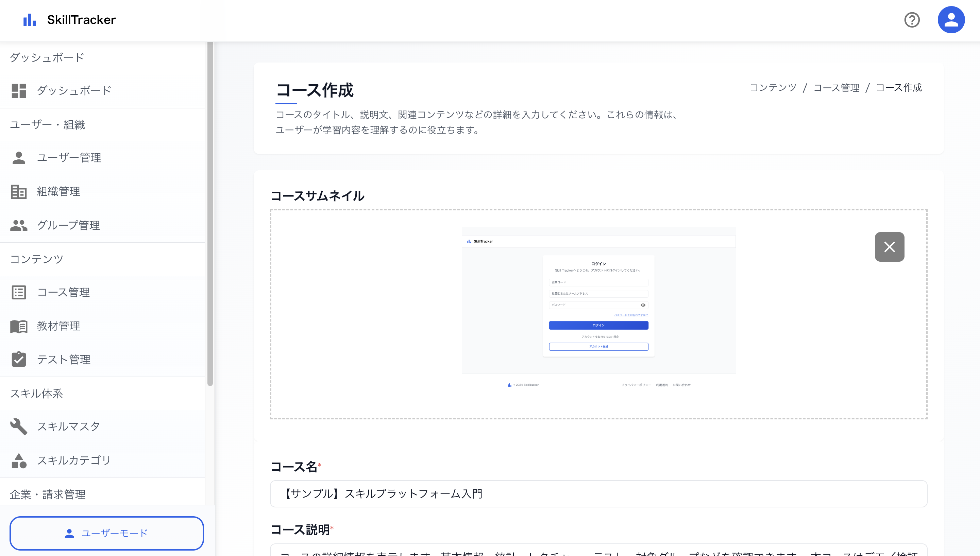Click the コース説明 text field
980x556 pixels.
coord(598,551)
